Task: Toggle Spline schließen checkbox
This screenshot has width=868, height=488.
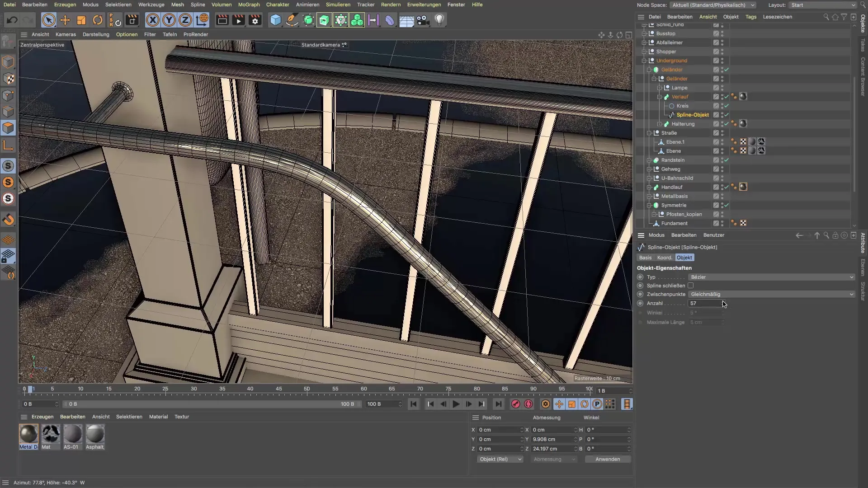Action: [690, 286]
